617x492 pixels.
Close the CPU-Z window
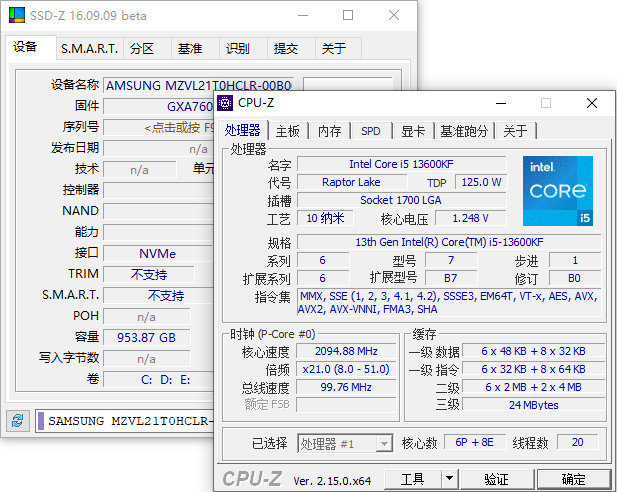pyautogui.click(x=592, y=102)
